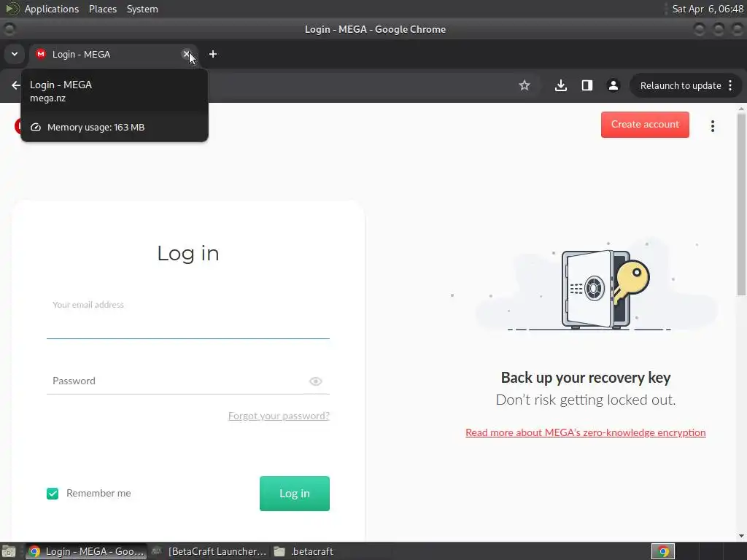Close the Login - MEGA tab
This screenshot has width=747, height=560.
point(186,54)
